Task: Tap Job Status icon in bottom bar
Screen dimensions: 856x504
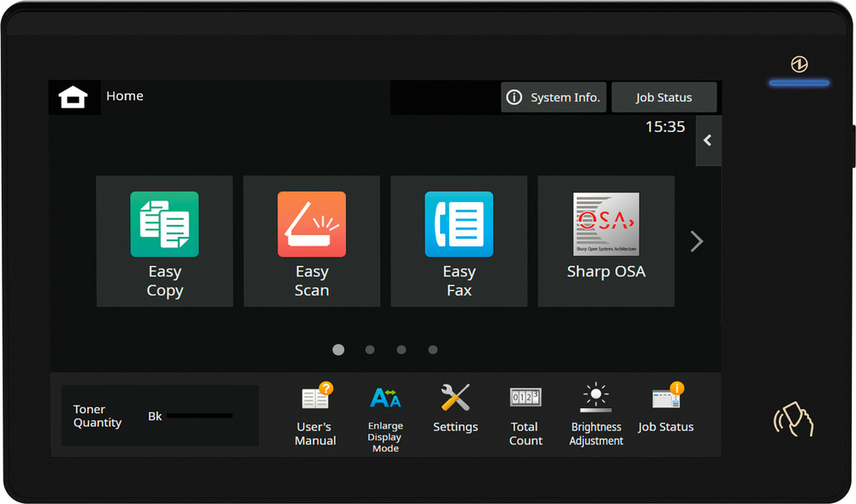Action: 666,409
